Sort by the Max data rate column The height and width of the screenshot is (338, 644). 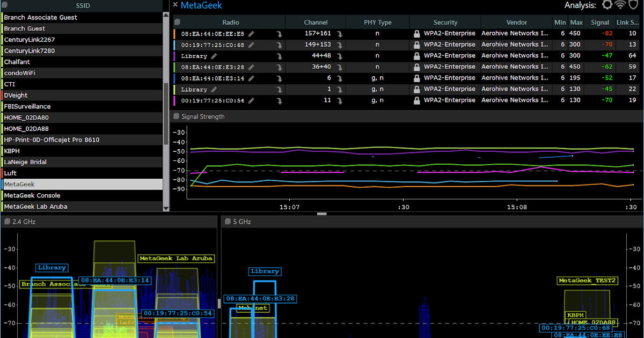click(x=576, y=23)
